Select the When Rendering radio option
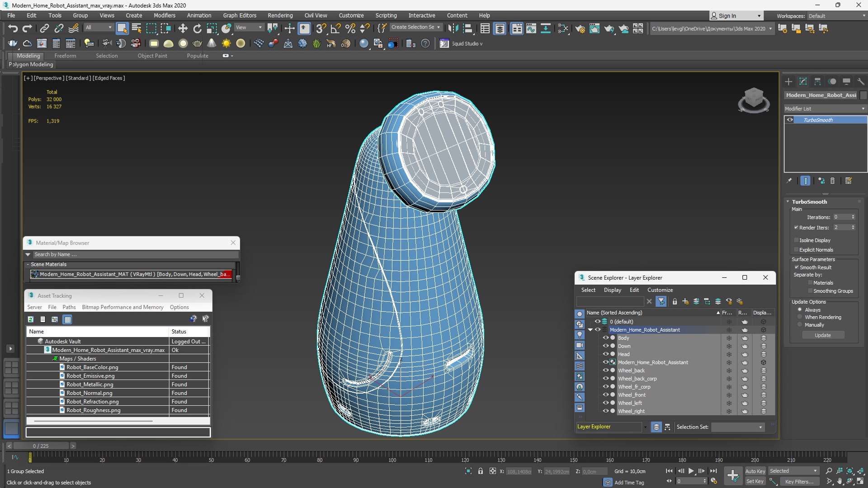The width and height of the screenshot is (868, 488). coord(800,317)
